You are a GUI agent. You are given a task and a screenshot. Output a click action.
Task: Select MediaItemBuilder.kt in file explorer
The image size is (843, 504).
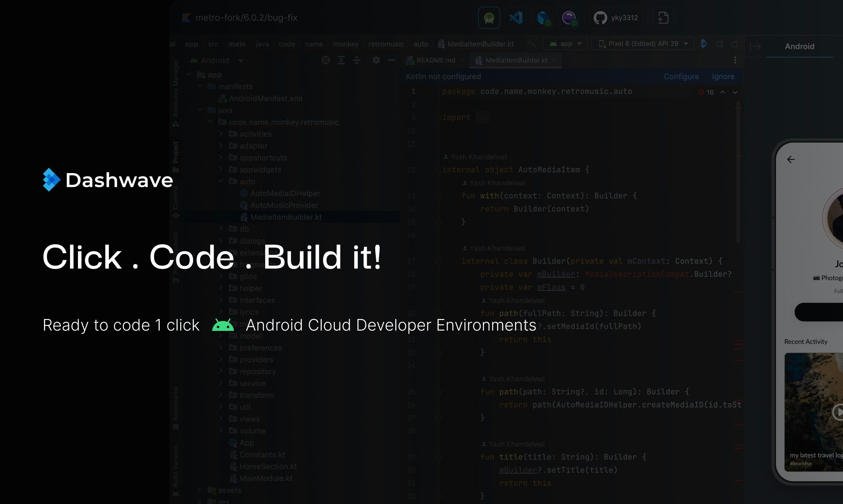pyautogui.click(x=286, y=217)
